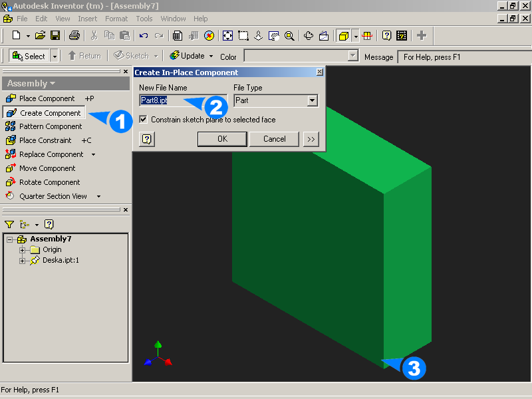Open the Format menu

pos(116,19)
